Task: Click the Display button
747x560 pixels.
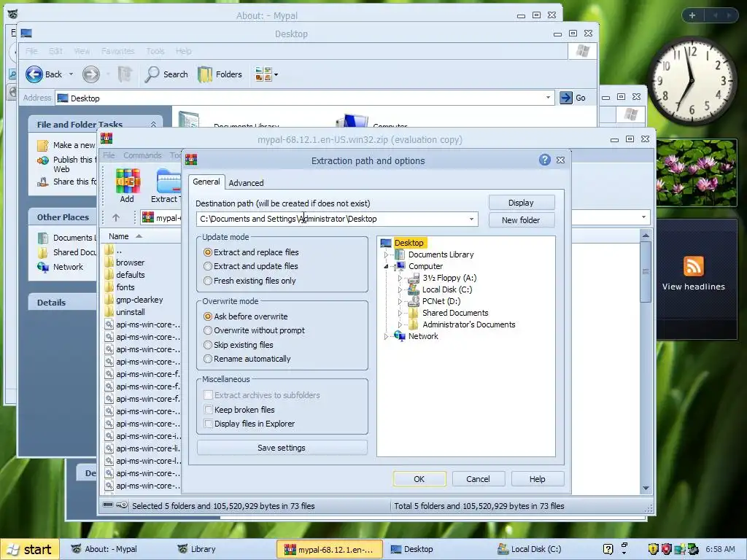Action: click(x=521, y=203)
